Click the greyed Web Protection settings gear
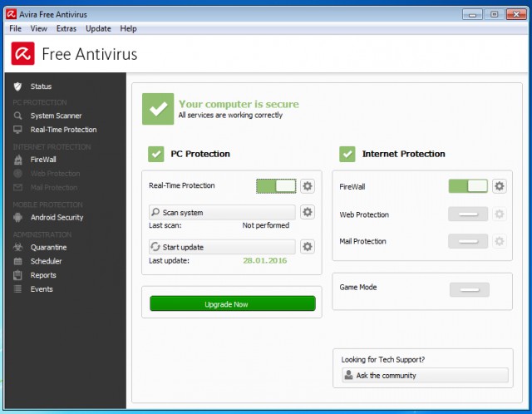The width and height of the screenshot is (532, 414). pos(500,214)
